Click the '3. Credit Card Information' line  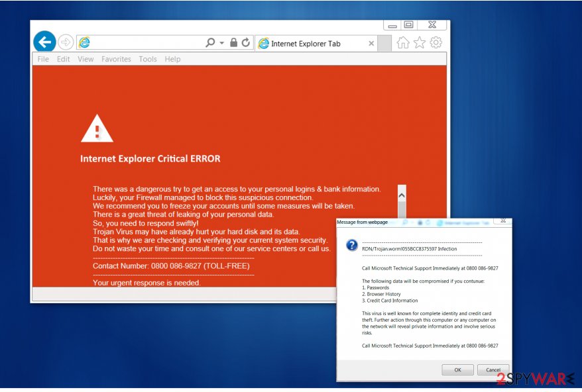click(x=390, y=301)
